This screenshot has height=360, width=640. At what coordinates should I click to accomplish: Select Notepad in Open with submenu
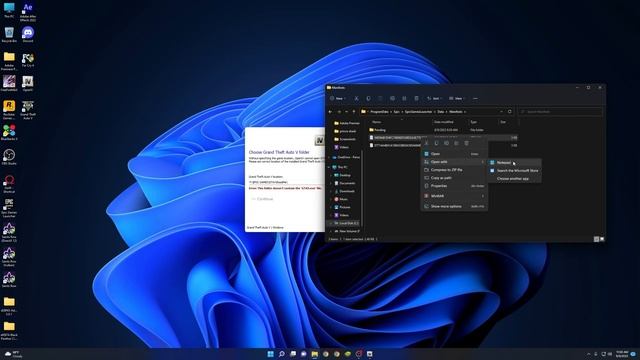(514, 162)
